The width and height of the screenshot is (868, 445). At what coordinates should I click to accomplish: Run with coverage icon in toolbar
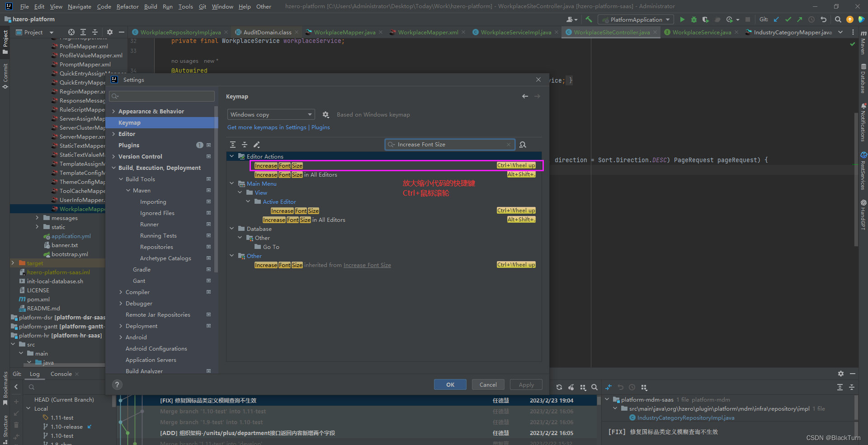tap(705, 19)
